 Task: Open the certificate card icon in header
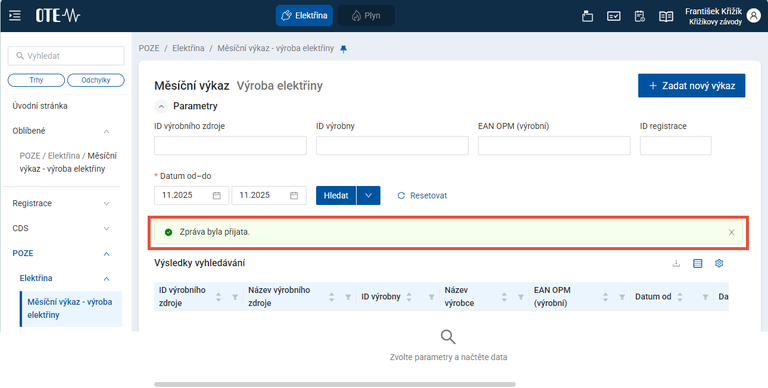[613, 16]
